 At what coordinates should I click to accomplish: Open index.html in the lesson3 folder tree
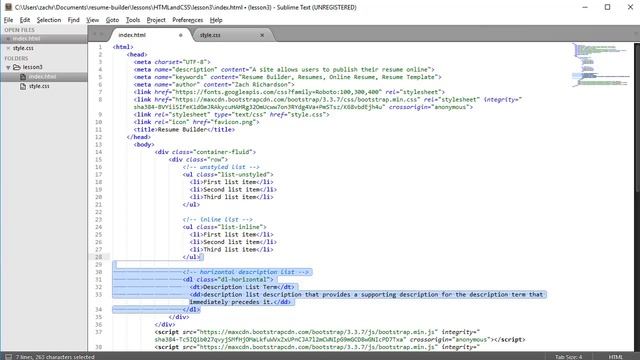click(x=42, y=77)
